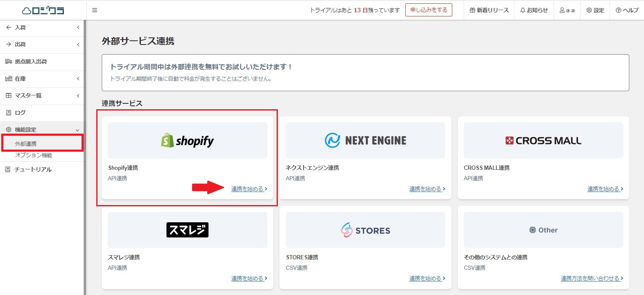
Task: Open ヘルプ in the header
Action: point(627,10)
